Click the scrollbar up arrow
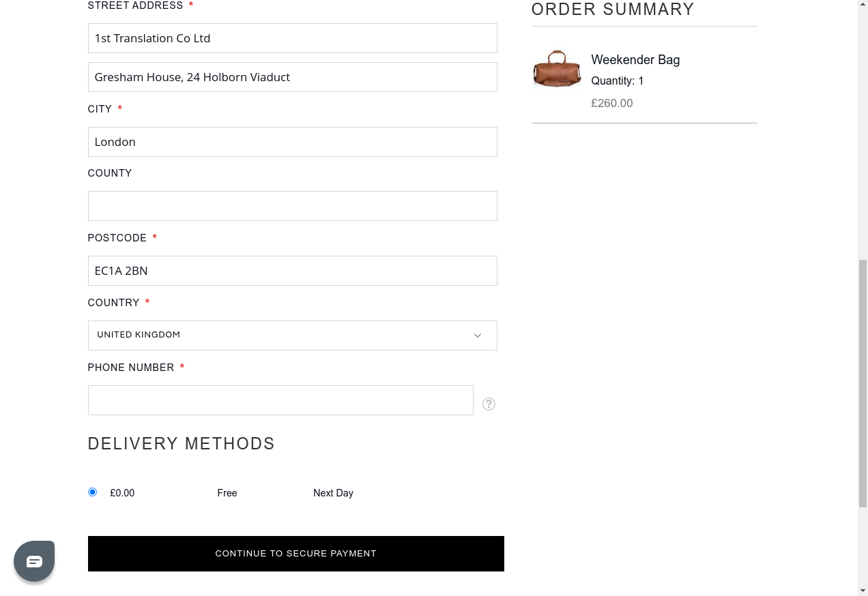The width and height of the screenshot is (868, 596). click(863, 5)
